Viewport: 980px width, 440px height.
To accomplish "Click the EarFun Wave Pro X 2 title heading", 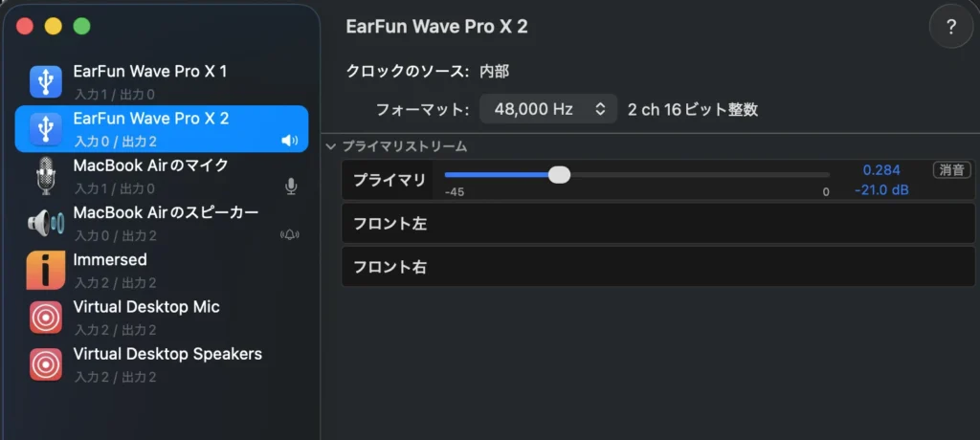I will point(436,27).
